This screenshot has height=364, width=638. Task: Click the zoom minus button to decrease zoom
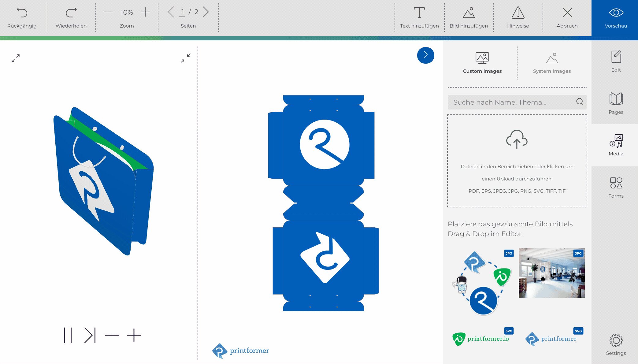109,12
